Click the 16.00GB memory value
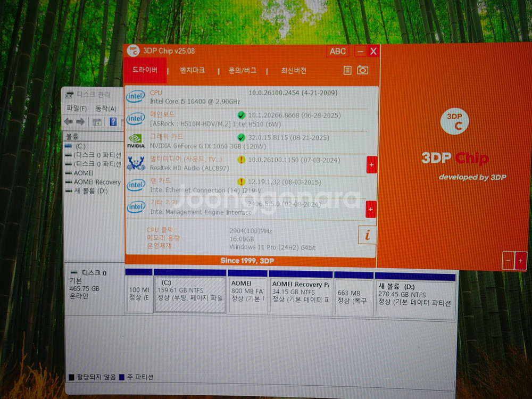The width and height of the screenshot is (532, 399). click(x=241, y=239)
